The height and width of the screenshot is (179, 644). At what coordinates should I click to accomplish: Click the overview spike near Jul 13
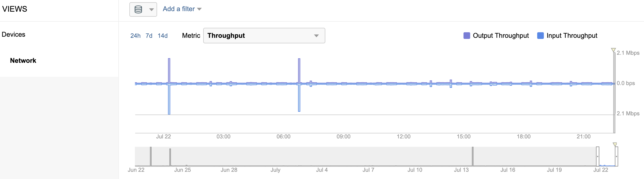pos(473,156)
